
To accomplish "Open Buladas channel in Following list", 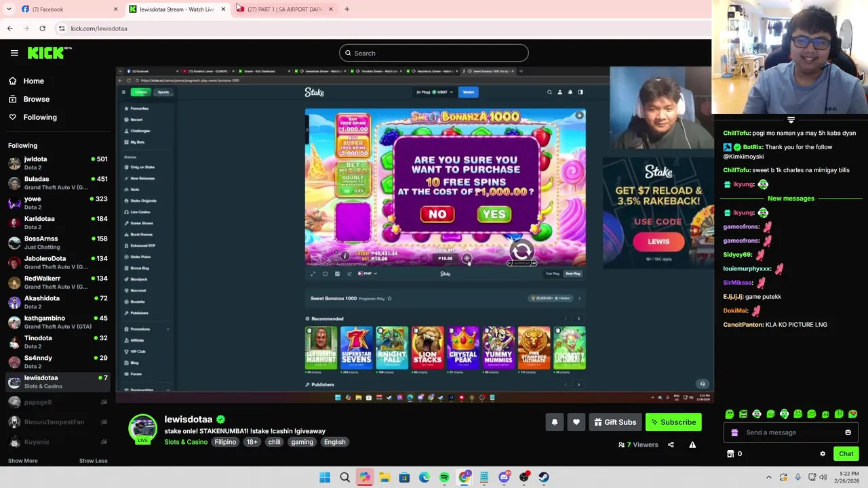I will click(57, 183).
